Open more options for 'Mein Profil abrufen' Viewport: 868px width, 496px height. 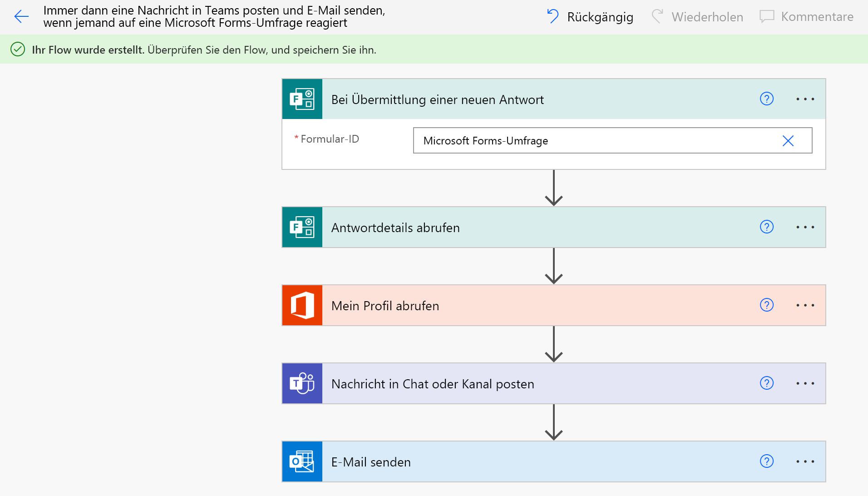tap(805, 305)
